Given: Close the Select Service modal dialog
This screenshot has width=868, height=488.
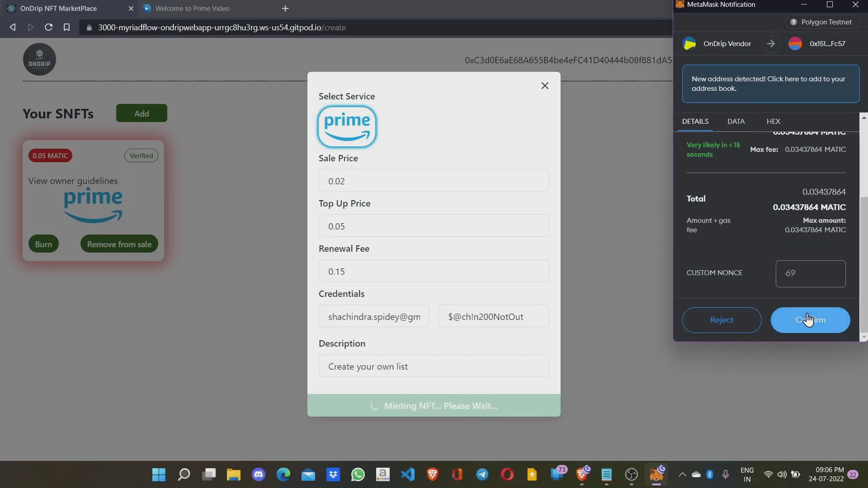Looking at the screenshot, I should click(545, 86).
